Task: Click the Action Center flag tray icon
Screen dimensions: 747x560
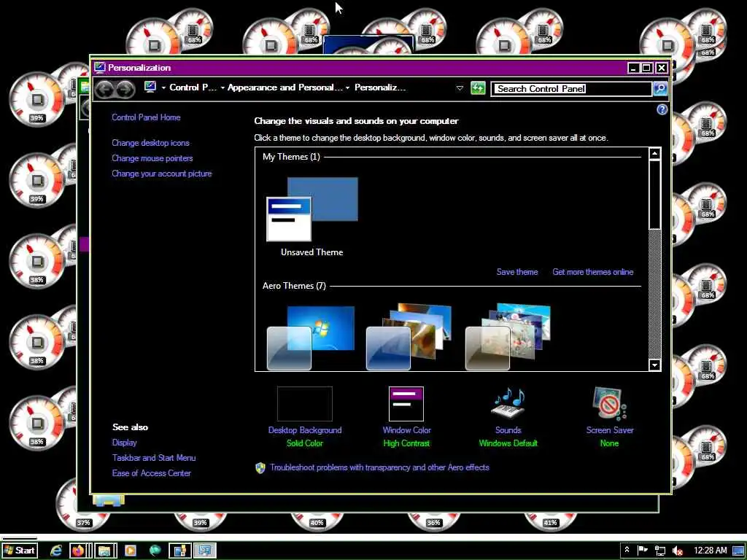Action: [643, 551]
